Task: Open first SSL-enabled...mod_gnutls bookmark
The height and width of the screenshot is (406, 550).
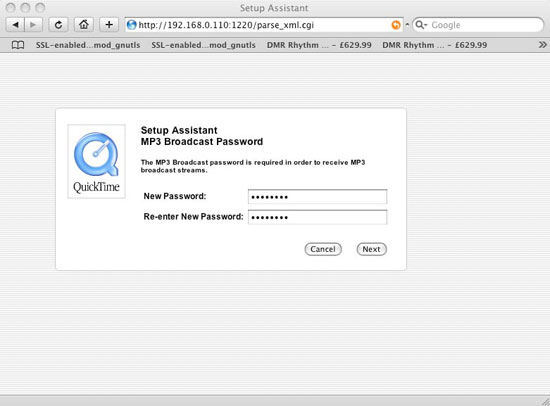Action: pyautogui.click(x=88, y=45)
